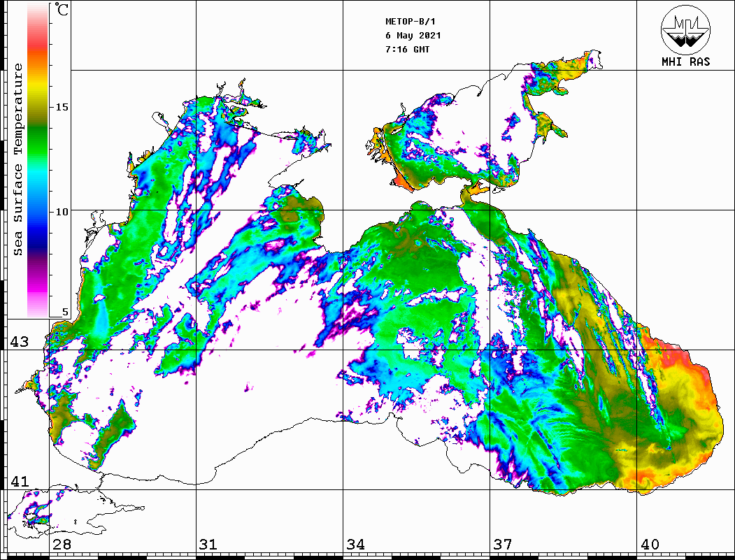Click longitude label '28'
This screenshot has width=735, height=560.
click(x=62, y=544)
